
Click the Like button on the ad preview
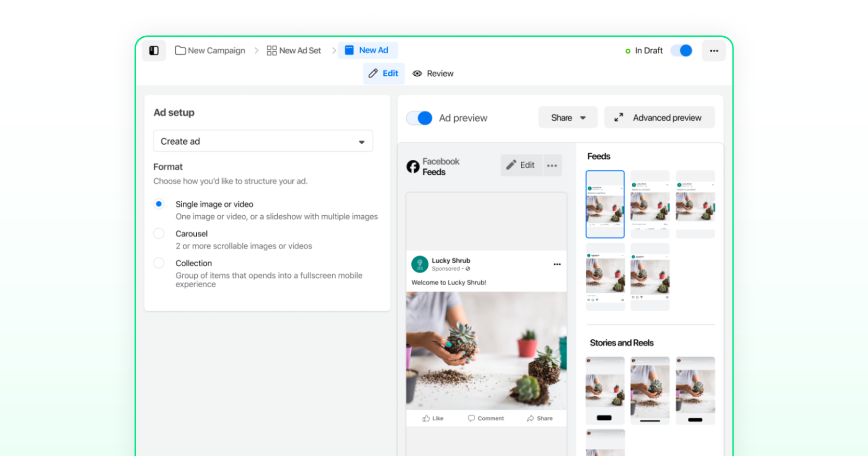433,418
